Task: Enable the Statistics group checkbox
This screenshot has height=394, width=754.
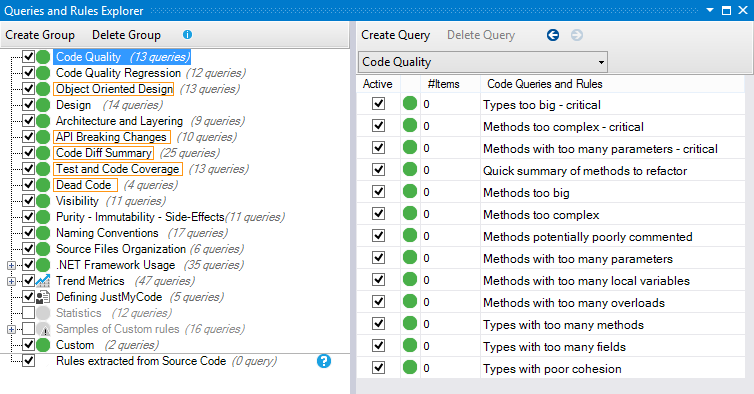Action: click(x=28, y=313)
